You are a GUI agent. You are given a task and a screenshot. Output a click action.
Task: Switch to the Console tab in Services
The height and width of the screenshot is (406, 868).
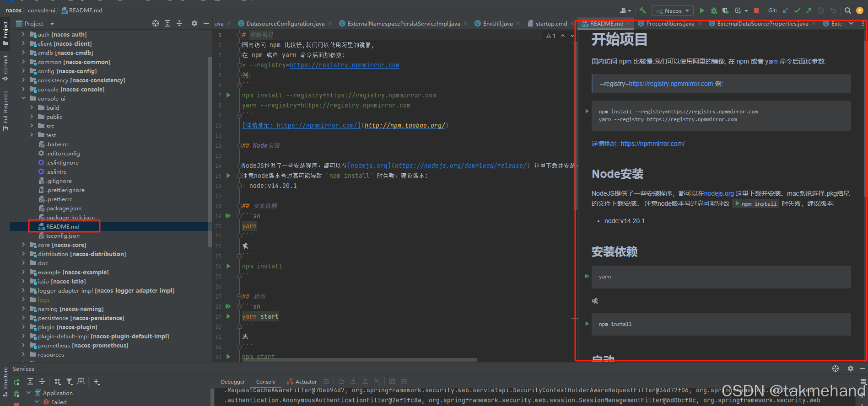(265, 382)
